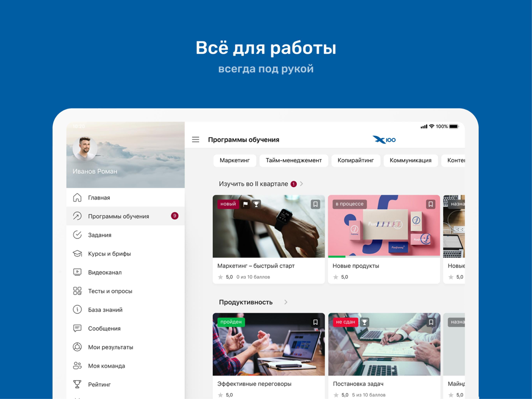532x399 pixels.
Task: Bookmark the Новые продукты course
Action: pyautogui.click(x=430, y=204)
